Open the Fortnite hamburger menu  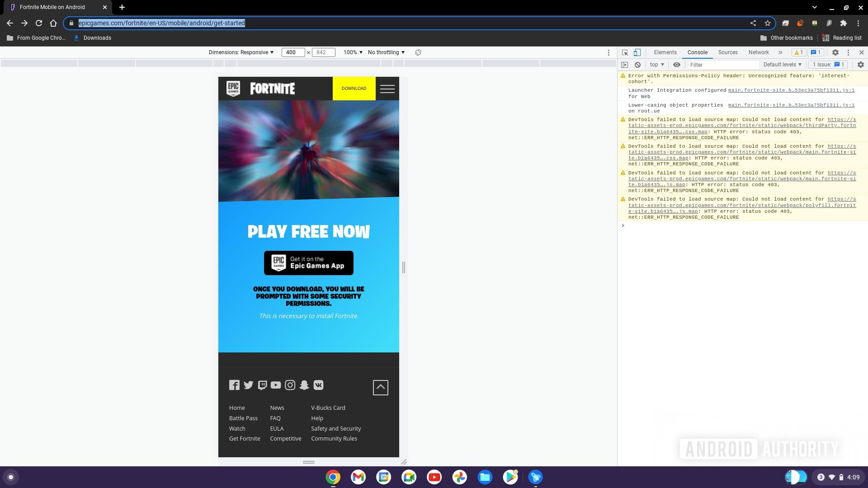(387, 89)
